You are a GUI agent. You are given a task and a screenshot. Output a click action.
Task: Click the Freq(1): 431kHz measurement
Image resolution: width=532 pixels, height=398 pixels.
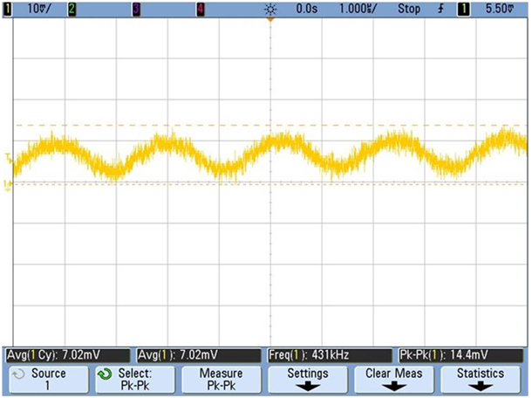tap(330, 355)
